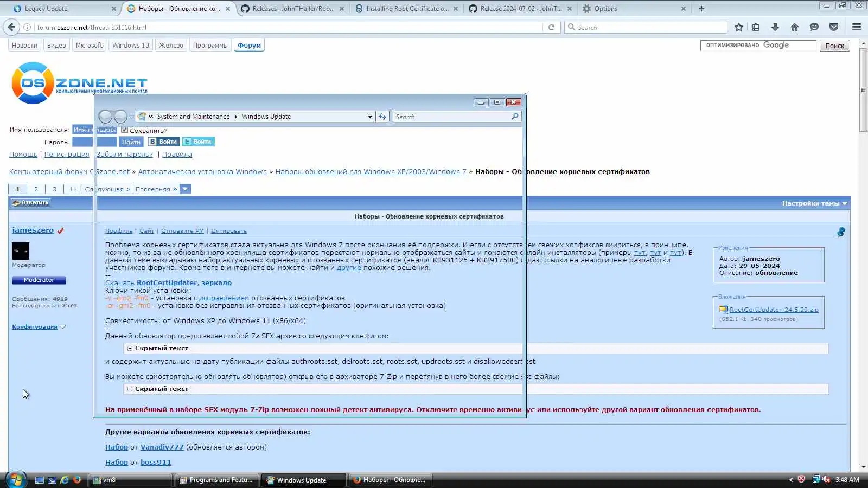Expand the Конфигурация section
The width and height of the screenshot is (868, 488).
39,327
